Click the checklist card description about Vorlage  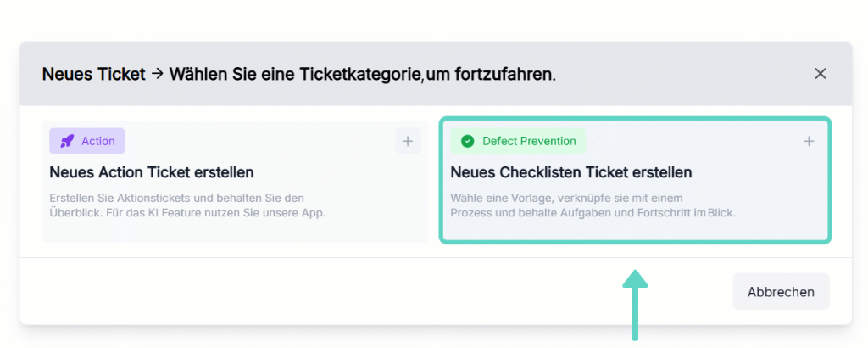[x=593, y=205]
